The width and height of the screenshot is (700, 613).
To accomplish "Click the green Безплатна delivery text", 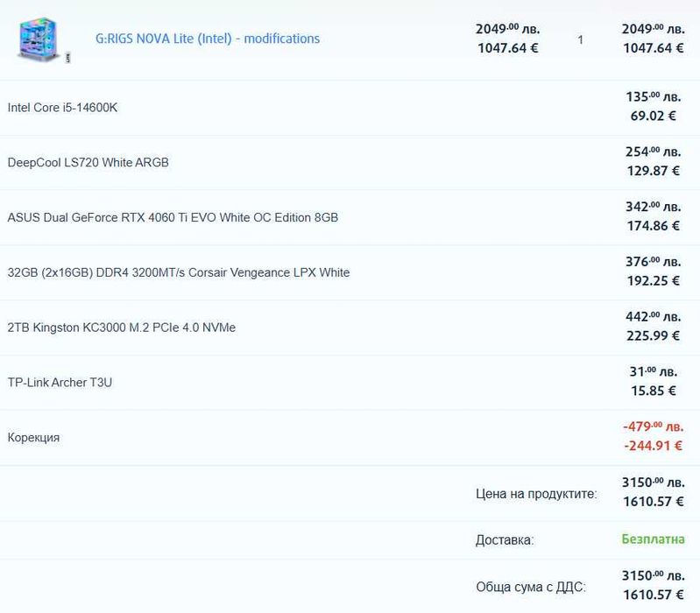I will 653,539.
